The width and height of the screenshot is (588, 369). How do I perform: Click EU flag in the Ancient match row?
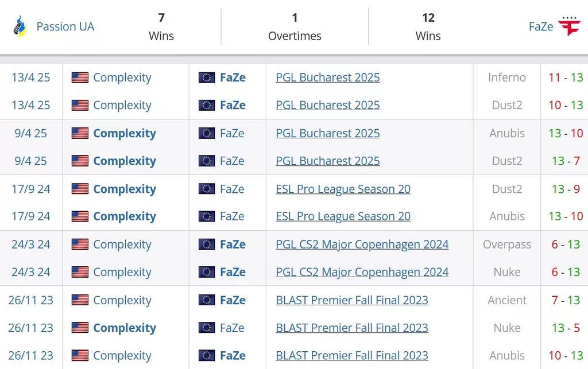(207, 300)
